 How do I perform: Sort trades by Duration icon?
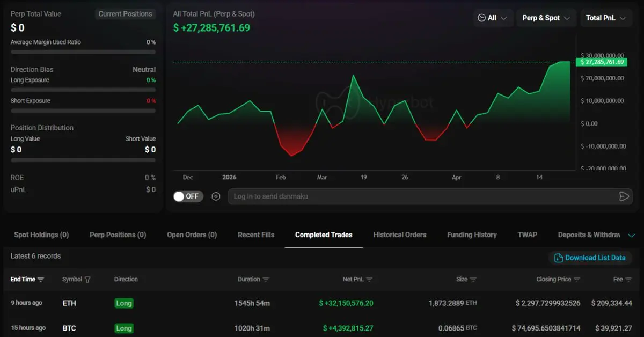point(266,280)
